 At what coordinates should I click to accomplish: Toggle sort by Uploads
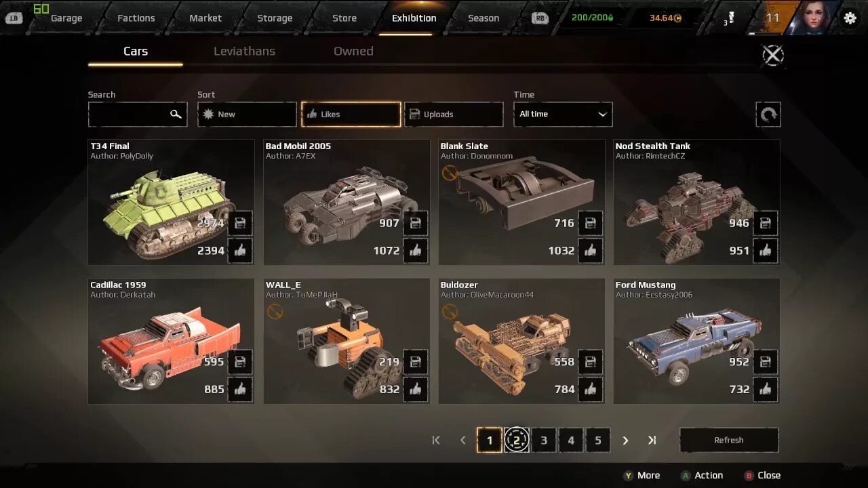(x=454, y=115)
